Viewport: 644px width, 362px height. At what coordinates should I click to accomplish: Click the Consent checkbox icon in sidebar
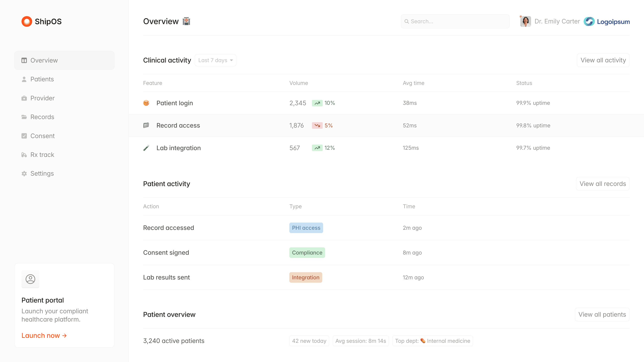[x=24, y=136]
